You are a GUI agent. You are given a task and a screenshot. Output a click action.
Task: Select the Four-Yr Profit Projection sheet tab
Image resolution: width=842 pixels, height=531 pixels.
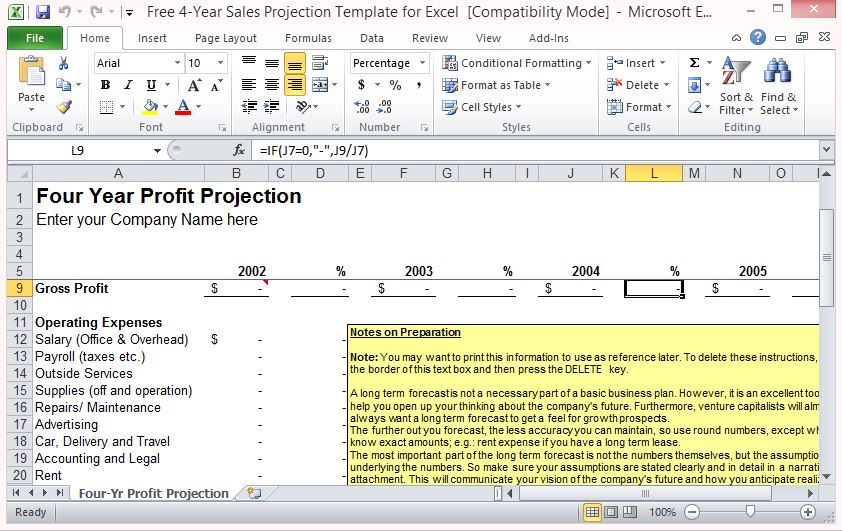(x=153, y=493)
